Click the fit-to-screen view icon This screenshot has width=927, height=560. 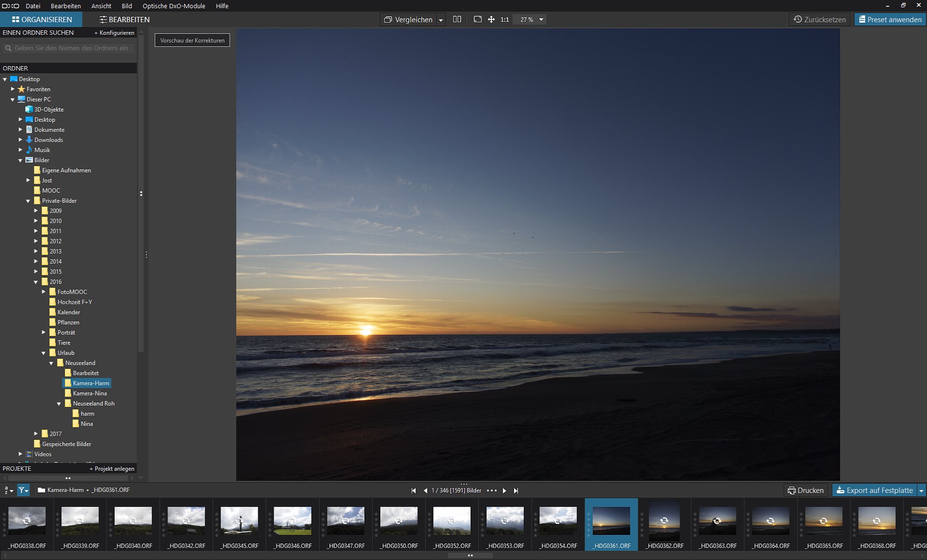point(477,19)
